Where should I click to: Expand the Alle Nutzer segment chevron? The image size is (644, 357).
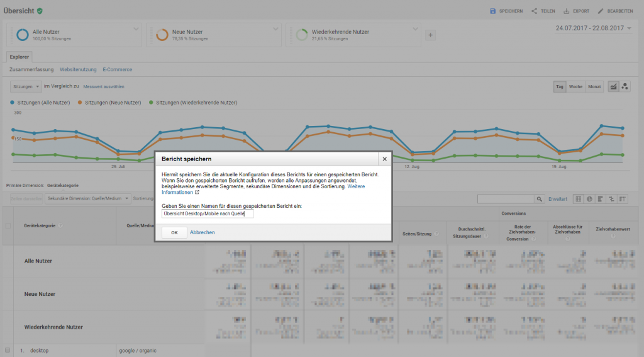136,29
